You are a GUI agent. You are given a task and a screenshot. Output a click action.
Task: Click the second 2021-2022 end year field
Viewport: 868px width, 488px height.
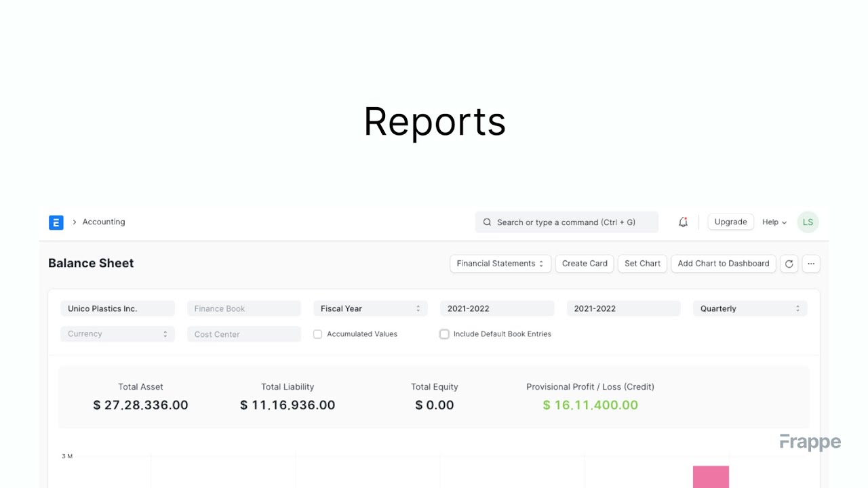pyautogui.click(x=624, y=308)
